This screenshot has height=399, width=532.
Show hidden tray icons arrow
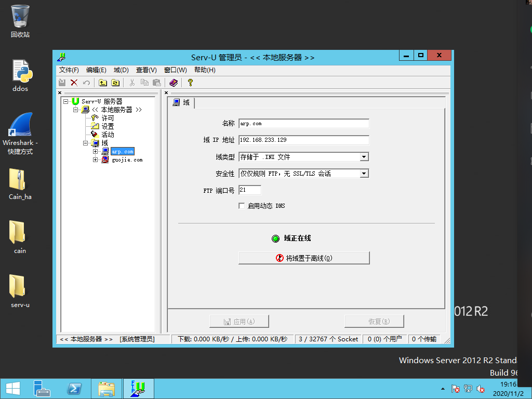(x=443, y=389)
